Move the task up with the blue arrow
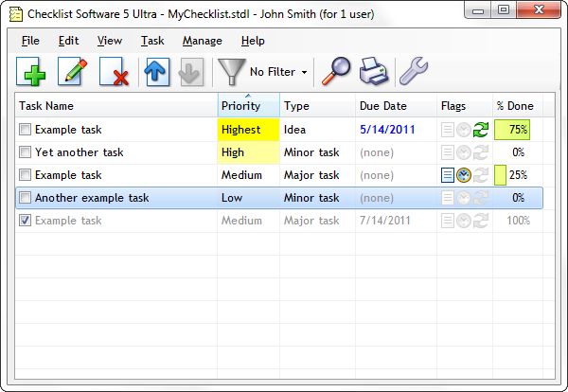The image size is (568, 392). tap(156, 72)
